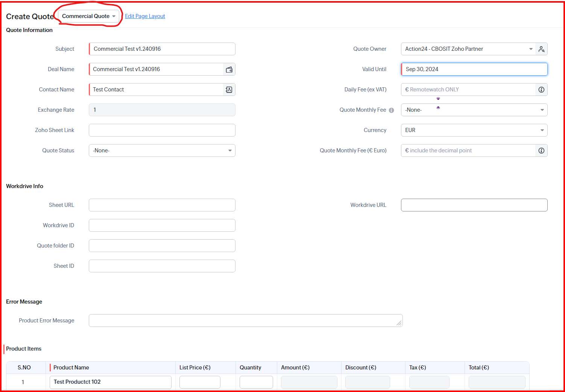The height and width of the screenshot is (392, 565).
Task: Click the Subject input field
Action: tap(162, 49)
